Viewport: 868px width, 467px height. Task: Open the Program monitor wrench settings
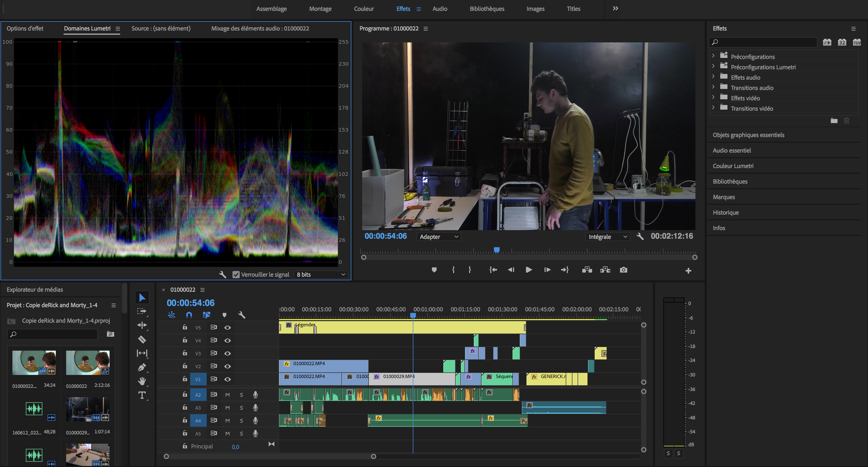click(640, 236)
